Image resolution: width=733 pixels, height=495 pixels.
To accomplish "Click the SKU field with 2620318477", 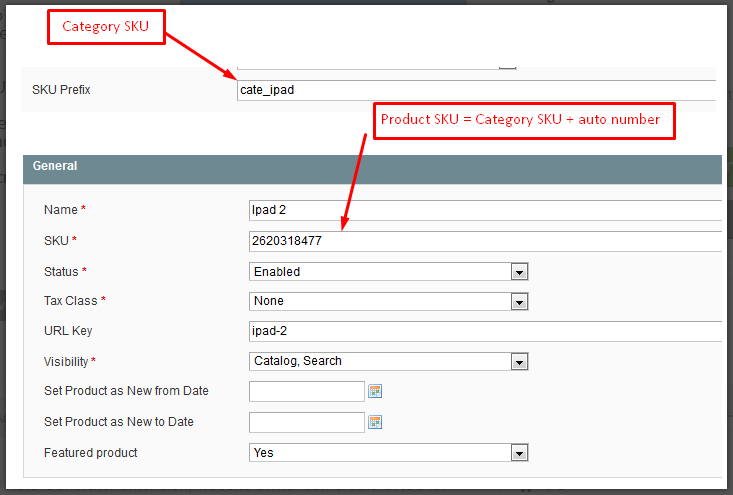I will click(485, 241).
